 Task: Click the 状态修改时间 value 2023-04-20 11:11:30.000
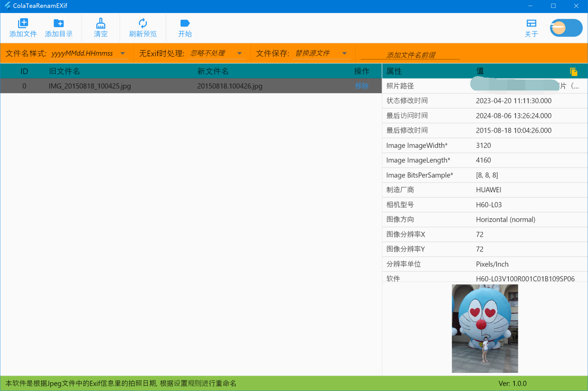[x=514, y=101]
